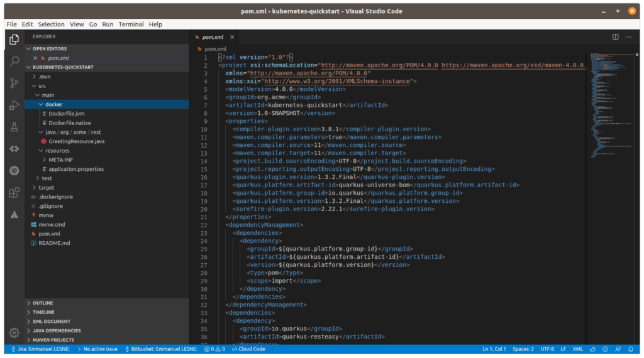Open the Kubernetes wheel icon in activity bar
Screen dimensions: 644x358
tap(14, 171)
